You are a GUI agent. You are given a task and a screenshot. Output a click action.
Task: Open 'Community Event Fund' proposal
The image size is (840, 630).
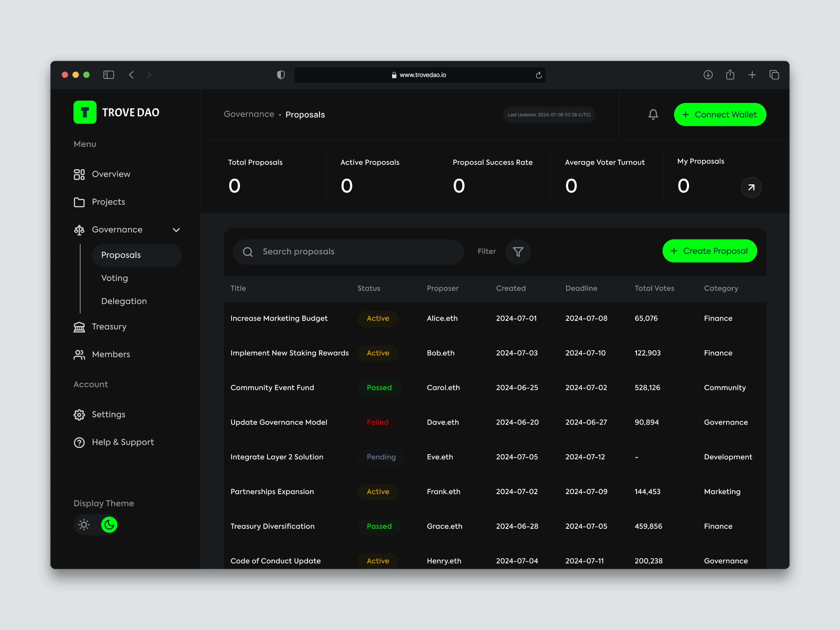coord(272,388)
